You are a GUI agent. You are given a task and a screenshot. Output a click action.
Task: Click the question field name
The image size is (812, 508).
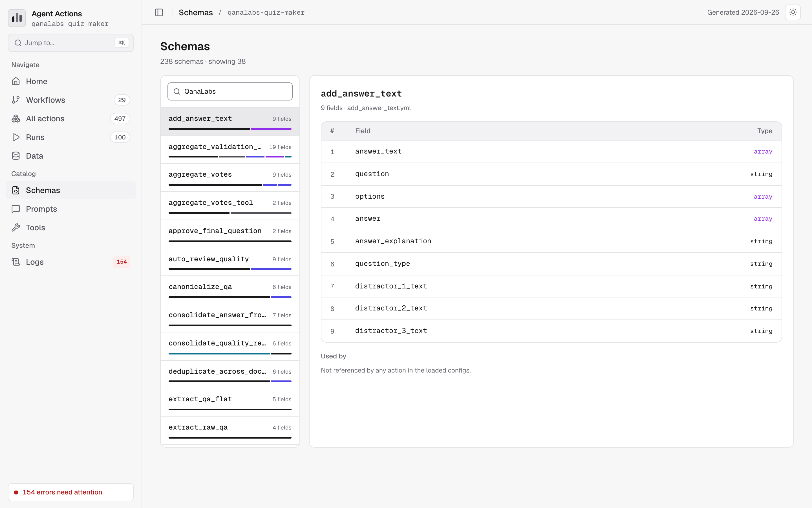click(372, 174)
